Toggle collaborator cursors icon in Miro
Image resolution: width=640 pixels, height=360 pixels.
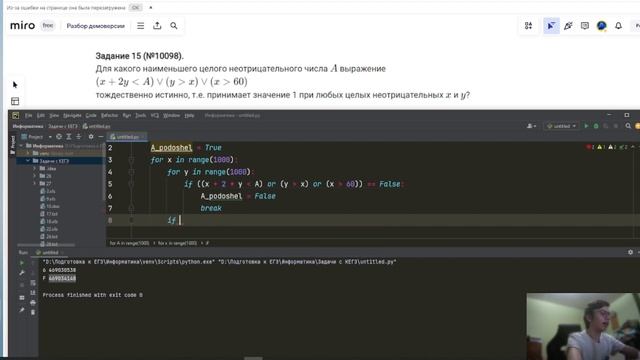(551, 26)
